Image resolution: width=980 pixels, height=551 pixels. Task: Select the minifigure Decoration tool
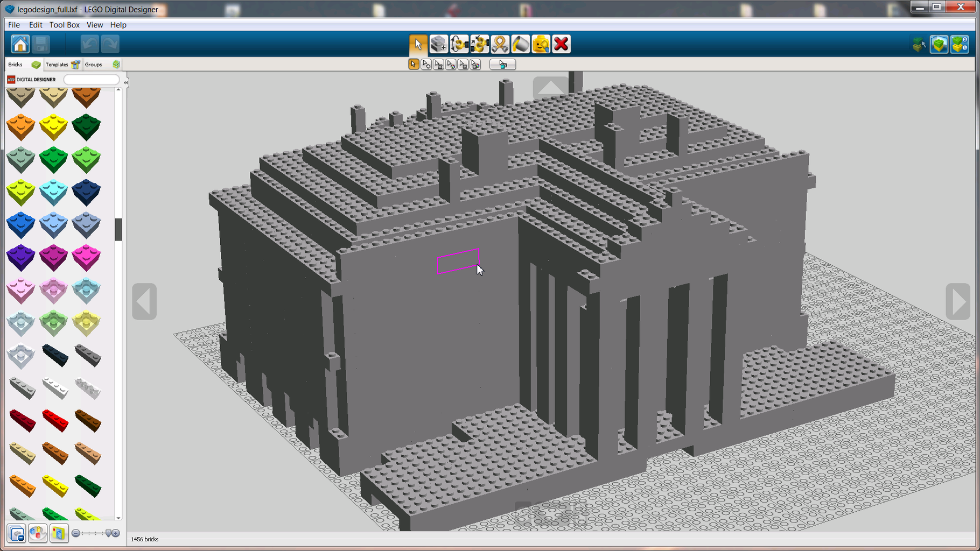(x=540, y=44)
